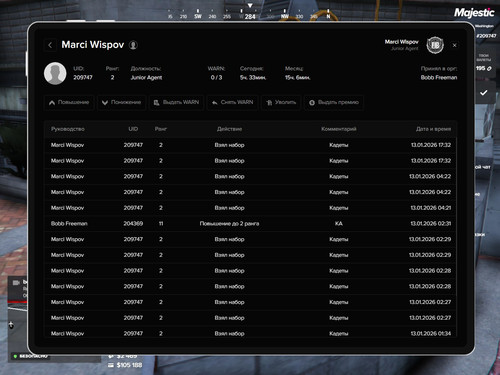This screenshot has height=375, width=500.
Task: Click the camera icon in bottom-left HUD
Action: (16, 283)
